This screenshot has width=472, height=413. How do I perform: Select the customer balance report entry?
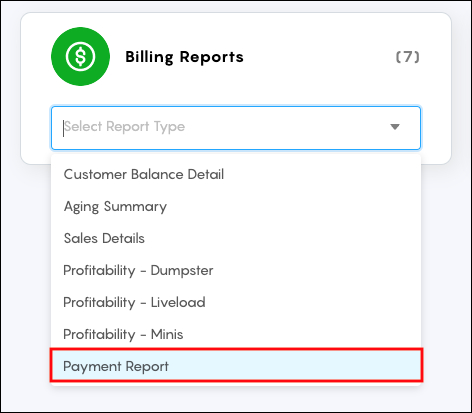point(236,174)
